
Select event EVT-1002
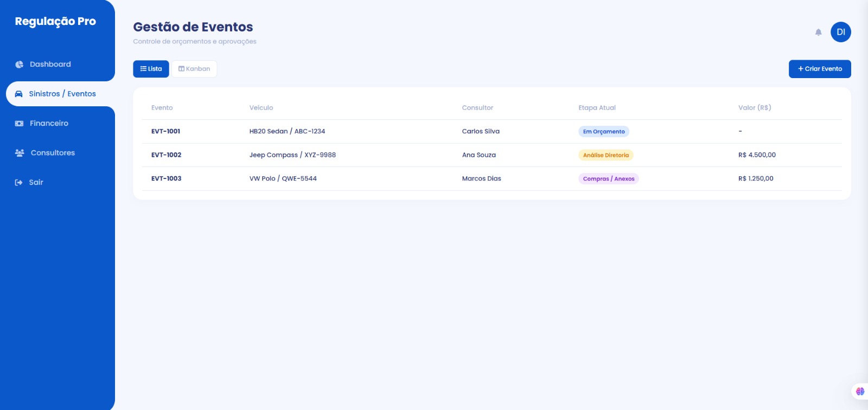(x=166, y=155)
